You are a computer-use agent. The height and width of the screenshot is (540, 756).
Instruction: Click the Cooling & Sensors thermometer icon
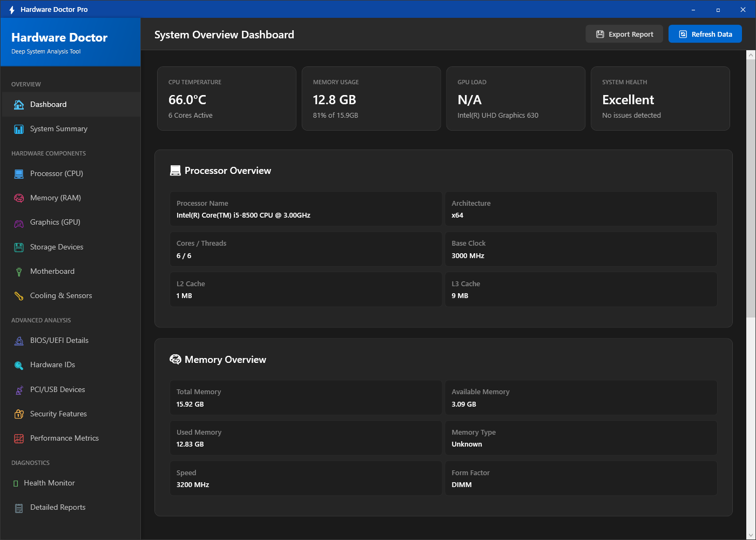[x=19, y=296]
